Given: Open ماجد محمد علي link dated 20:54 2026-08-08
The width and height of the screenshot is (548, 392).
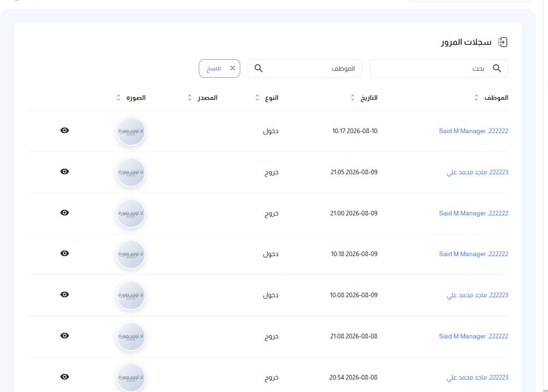Looking at the screenshot, I should [477, 377].
